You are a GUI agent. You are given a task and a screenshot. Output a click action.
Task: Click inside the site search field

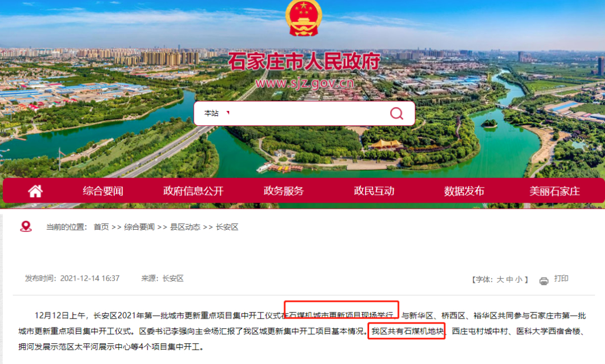309,113
